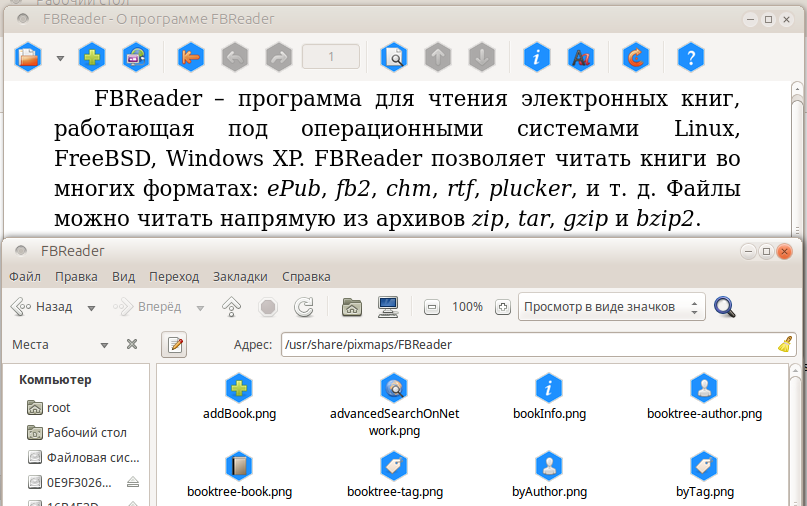Select Рабочий стол in sidebar
Screen dimensions: 807x506
click(77, 432)
